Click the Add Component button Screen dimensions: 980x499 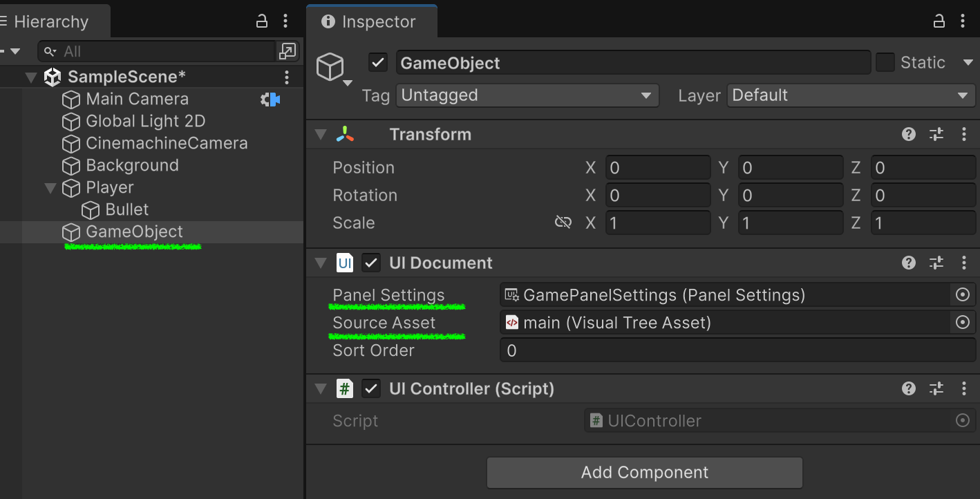point(644,473)
